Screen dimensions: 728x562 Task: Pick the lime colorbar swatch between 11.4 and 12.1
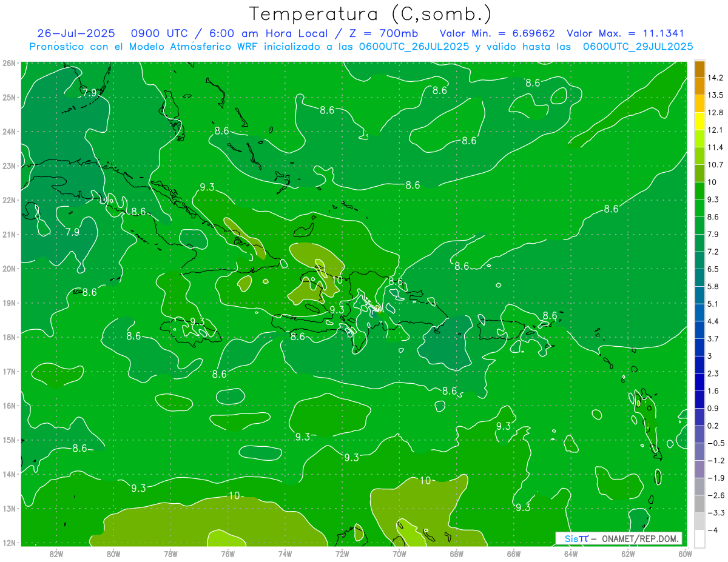[699, 138]
